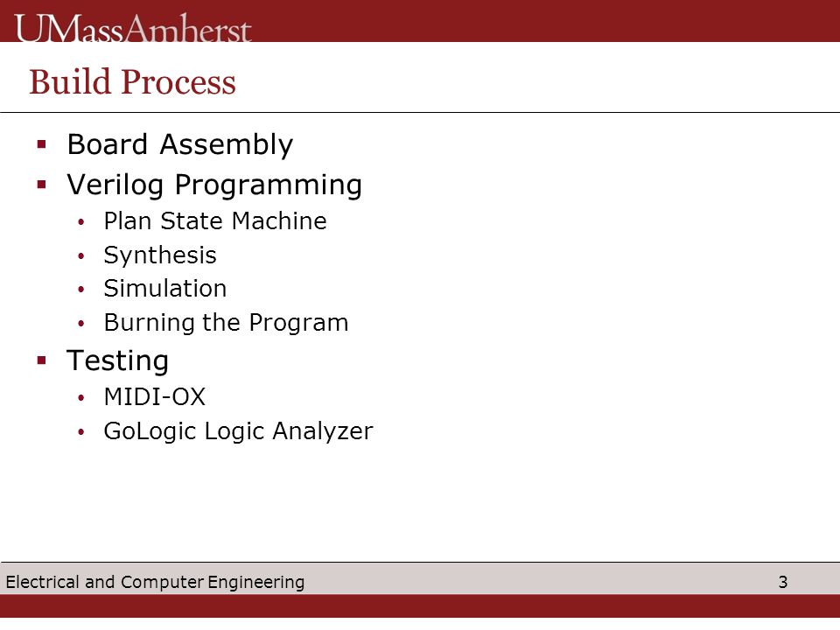This screenshot has height=630, width=840.
Task: Click slide number 3 in footer
Action: [x=783, y=583]
